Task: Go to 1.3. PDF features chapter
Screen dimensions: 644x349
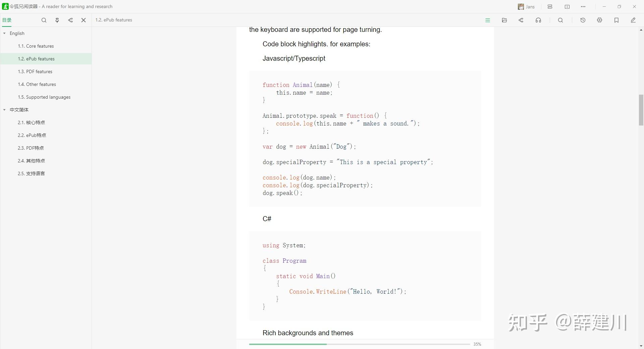Action: [35, 71]
